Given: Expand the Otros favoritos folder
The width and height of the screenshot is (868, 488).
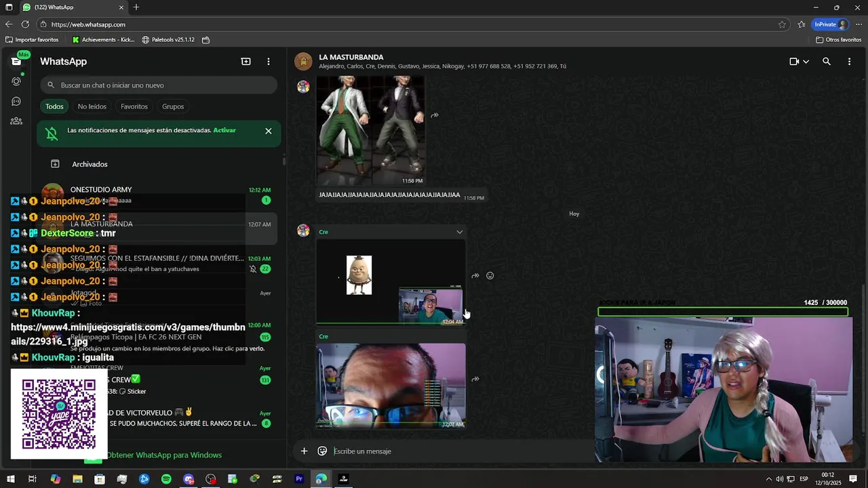Looking at the screenshot, I should coord(839,40).
